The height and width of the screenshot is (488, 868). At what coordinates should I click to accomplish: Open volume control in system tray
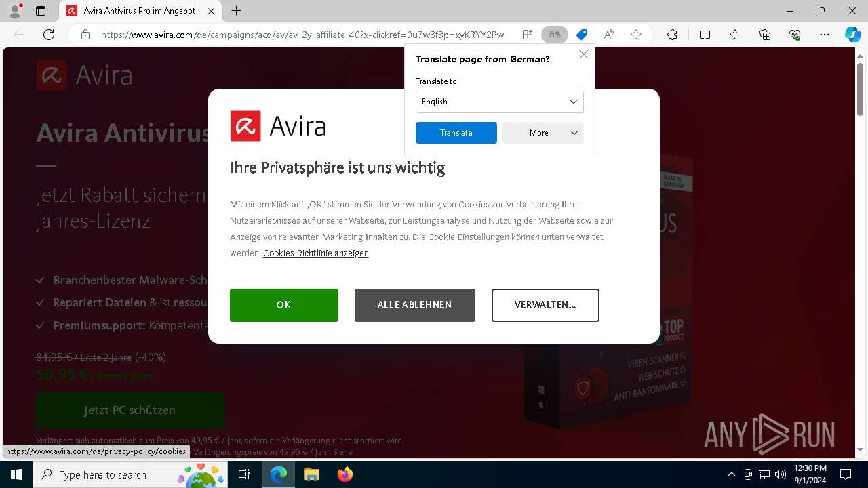pyautogui.click(x=781, y=474)
